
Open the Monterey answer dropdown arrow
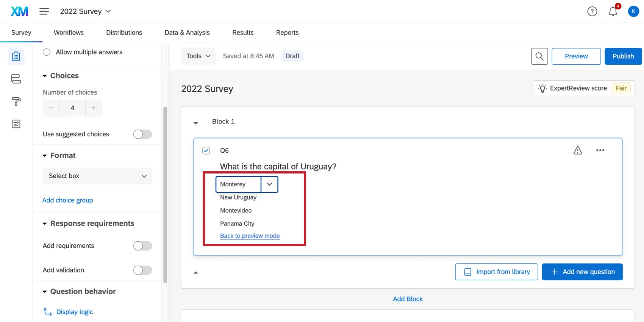[269, 184]
